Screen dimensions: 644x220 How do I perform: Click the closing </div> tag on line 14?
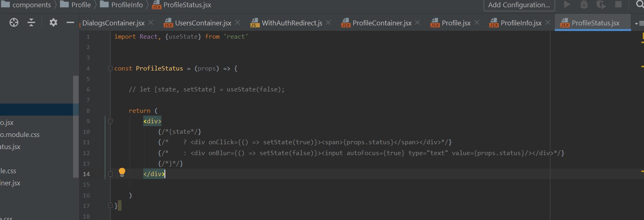tap(154, 174)
